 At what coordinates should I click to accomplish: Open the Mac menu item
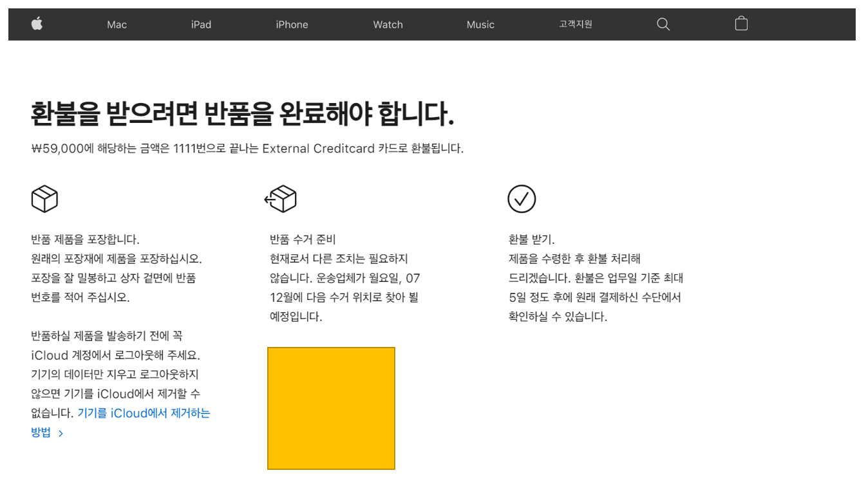(117, 24)
